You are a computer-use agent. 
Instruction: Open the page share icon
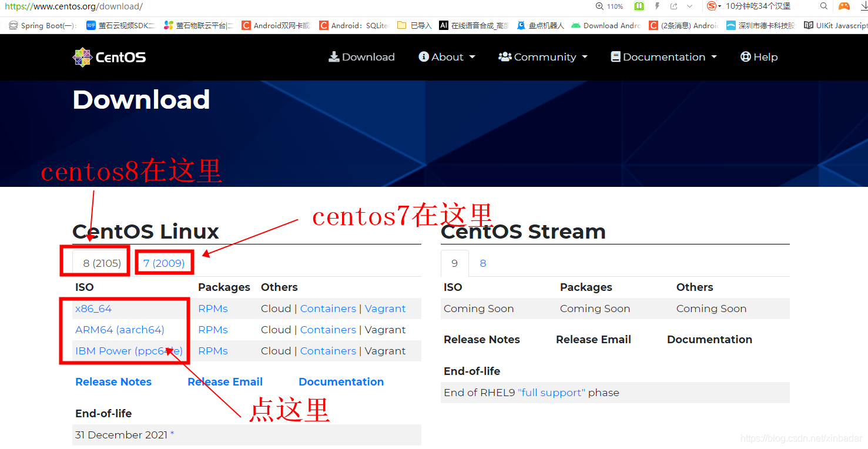point(673,6)
